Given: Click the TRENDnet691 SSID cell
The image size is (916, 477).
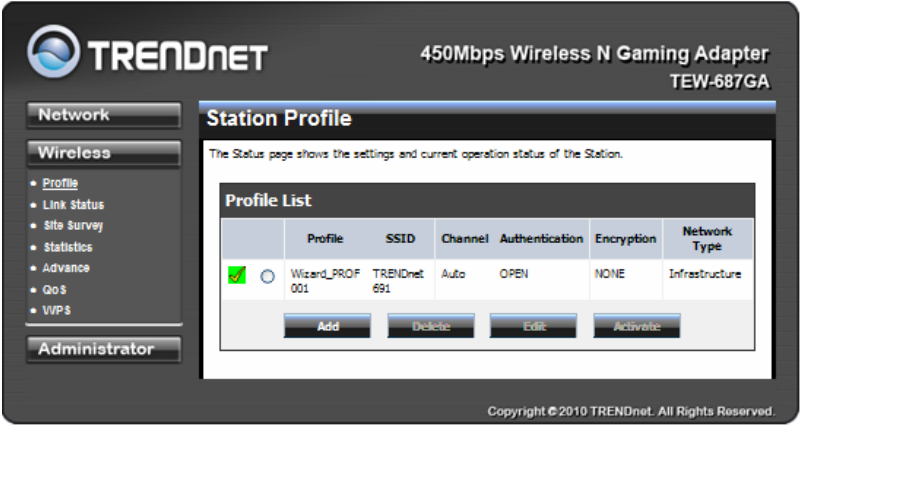Looking at the screenshot, I should point(398,281).
